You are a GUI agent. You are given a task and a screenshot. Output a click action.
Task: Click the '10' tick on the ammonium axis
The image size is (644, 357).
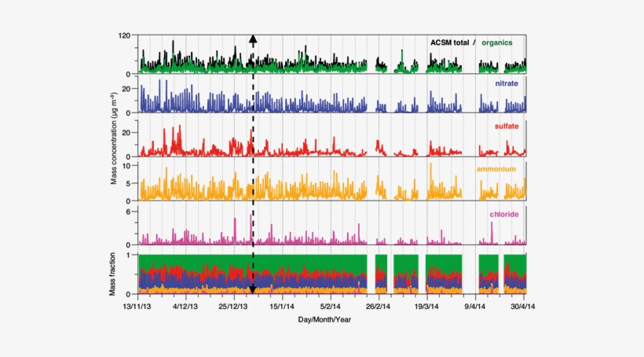tap(126, 166)
